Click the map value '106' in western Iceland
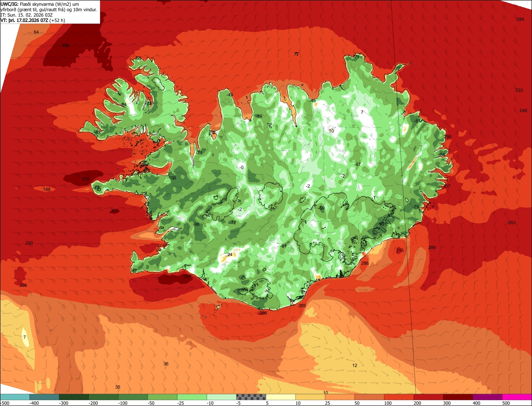Image resolution: width=532 pixels, height=406 pixels. coord(172,178)
